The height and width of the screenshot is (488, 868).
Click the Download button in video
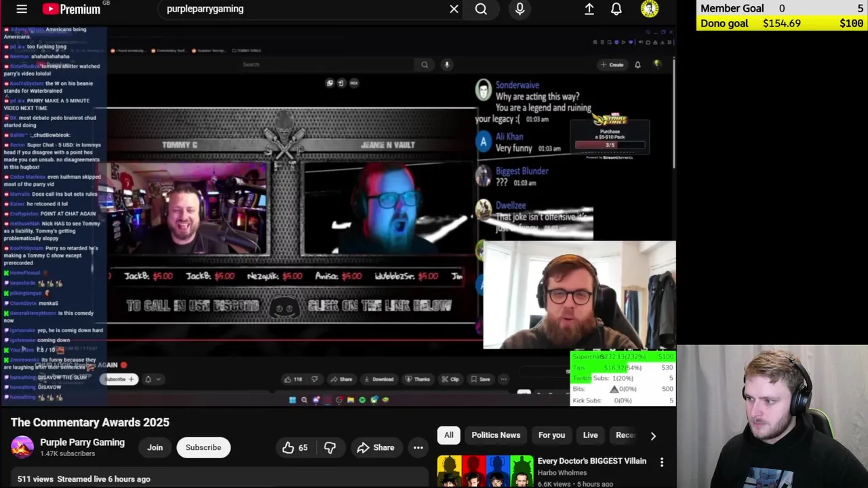(379, 379)
